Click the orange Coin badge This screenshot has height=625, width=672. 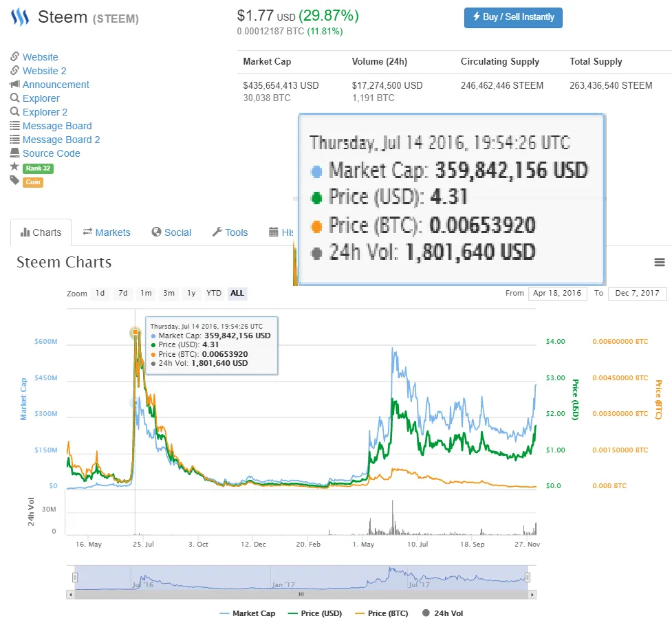[33, 182]
